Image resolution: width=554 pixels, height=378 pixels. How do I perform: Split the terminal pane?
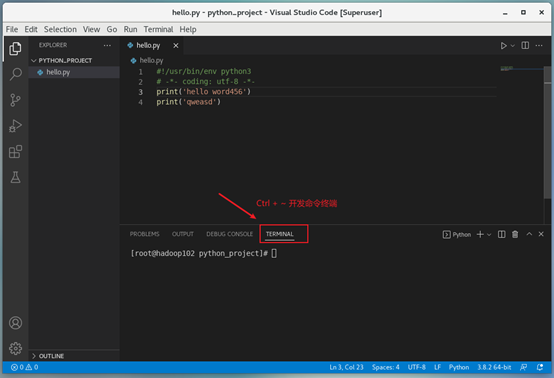click(x=501, y=234)
